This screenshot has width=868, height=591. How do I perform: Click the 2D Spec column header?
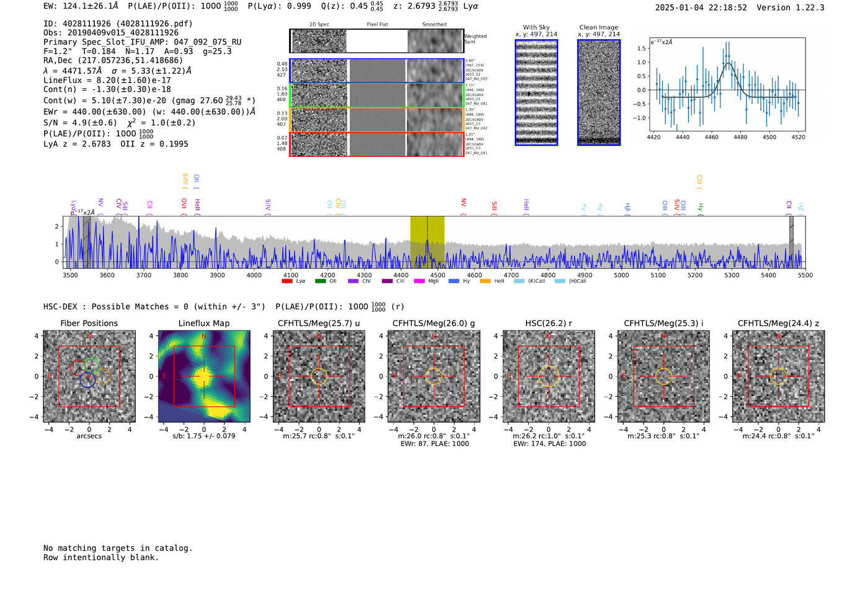tap(319, 25)
